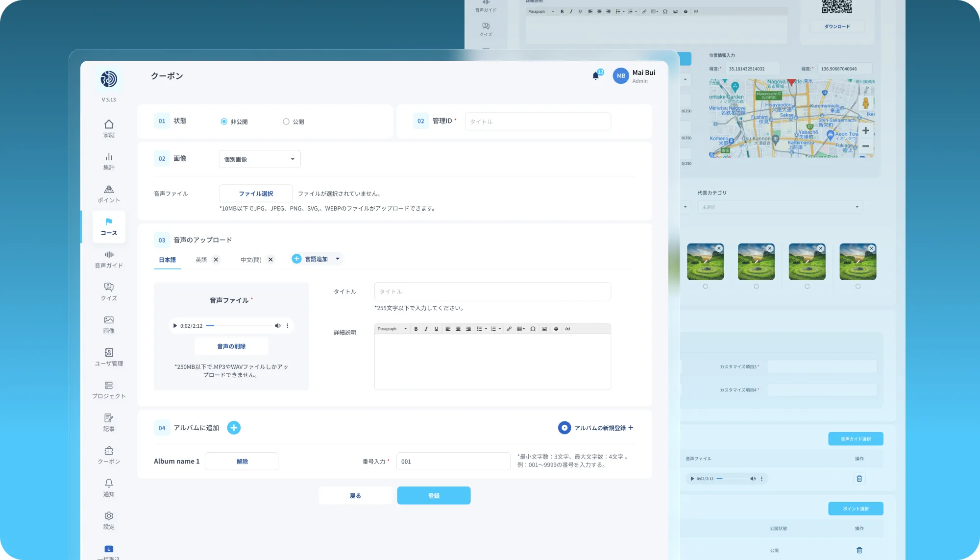Click the 登録 submit button
Image resolution: width=980 pixels, height=560 pixels.
coord(434,495)
